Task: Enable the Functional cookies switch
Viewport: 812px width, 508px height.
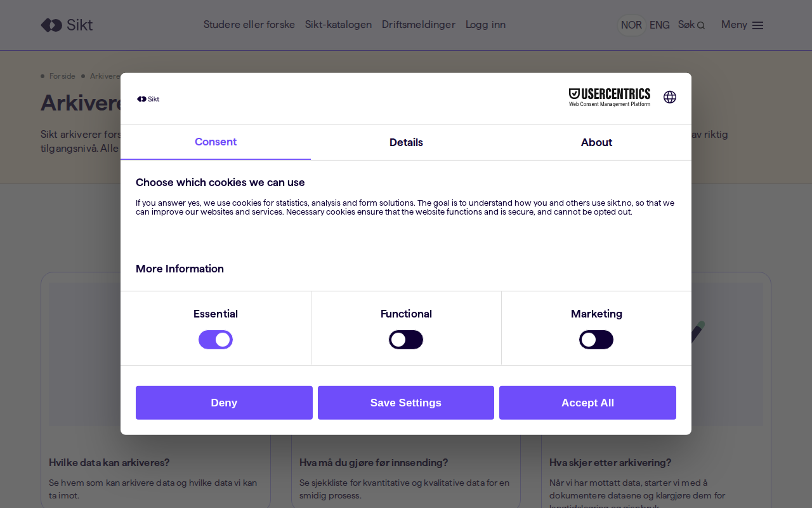Action: 406,340
